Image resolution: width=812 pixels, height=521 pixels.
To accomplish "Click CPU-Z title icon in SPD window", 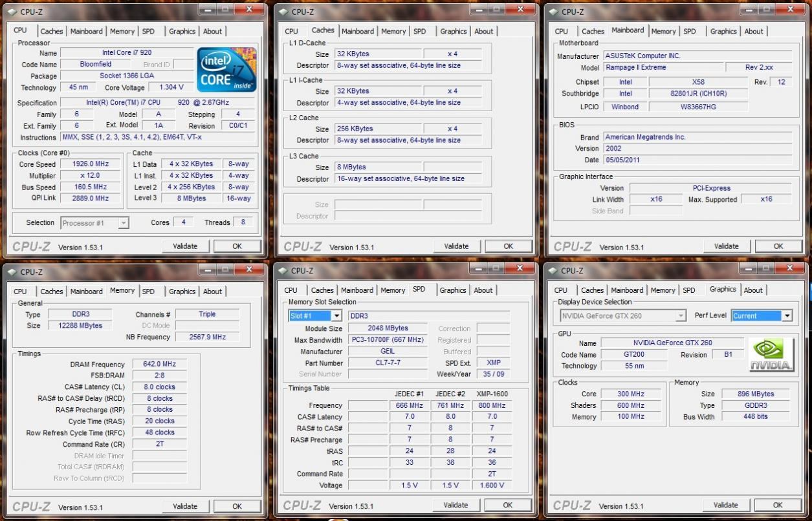I will [x=283, y=271].
